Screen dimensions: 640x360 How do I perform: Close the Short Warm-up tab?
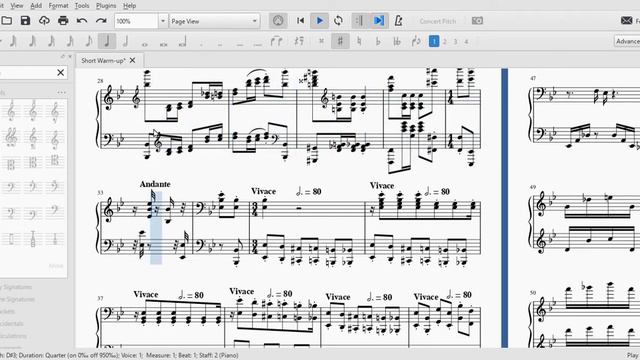[x=132, y=60]
